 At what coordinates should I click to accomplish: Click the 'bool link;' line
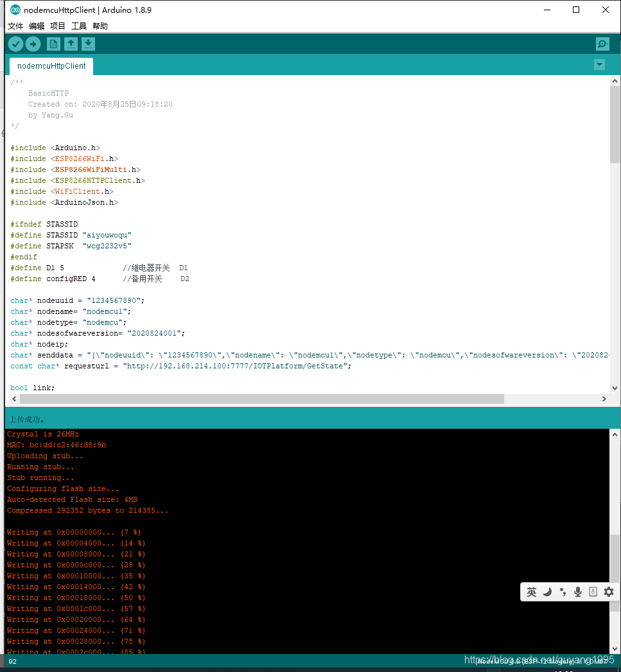tap(33, 388)
